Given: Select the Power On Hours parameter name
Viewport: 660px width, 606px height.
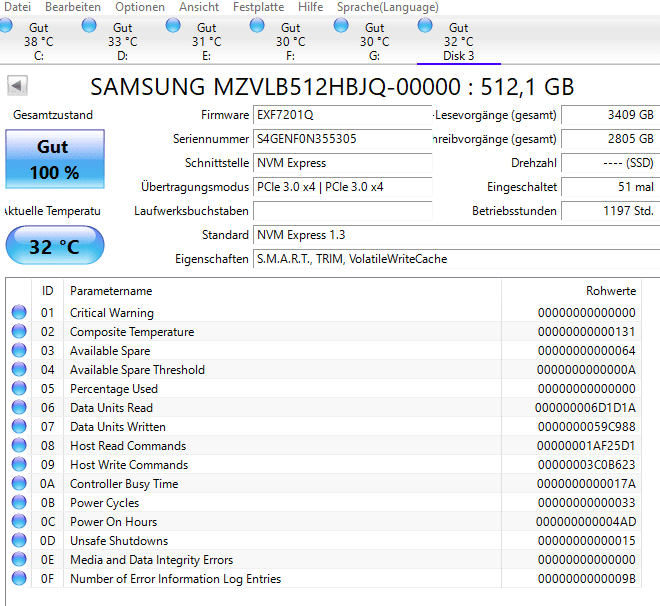Looking at the screenshot, I should click(x=113, y=522).
